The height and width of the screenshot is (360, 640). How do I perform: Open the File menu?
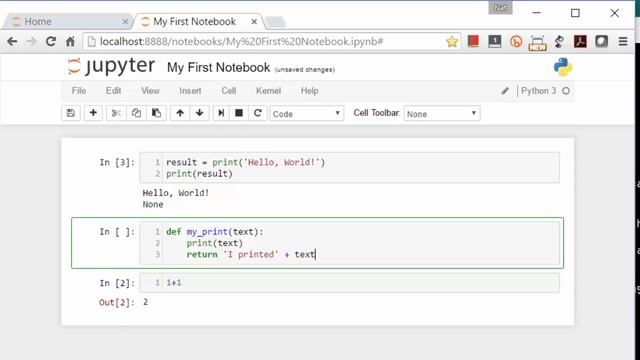(79, 91)
